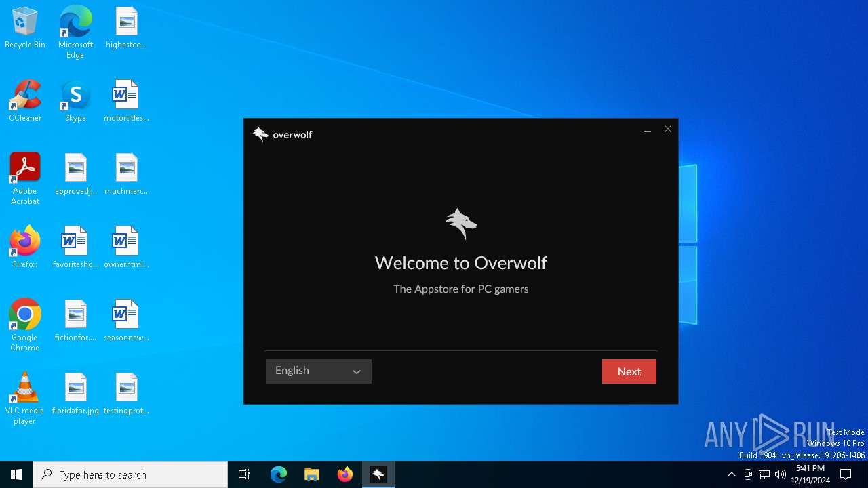
Task: Open the volume control tray icon
Action: coord(781,474)
